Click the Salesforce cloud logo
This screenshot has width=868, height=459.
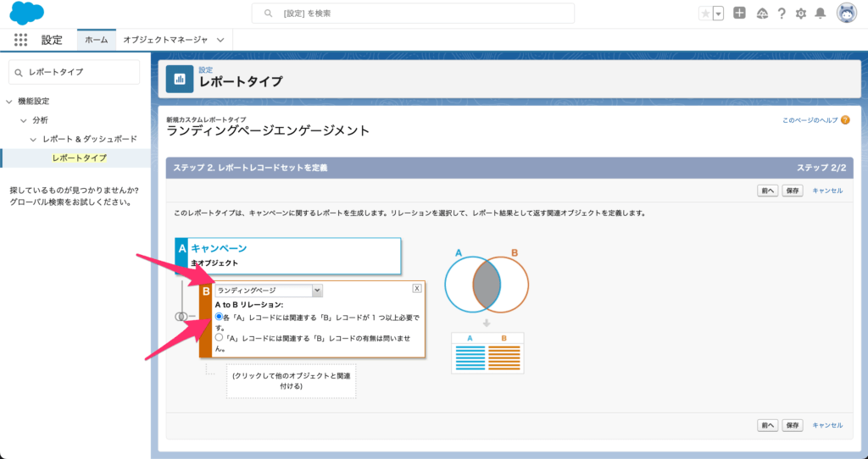26,14
